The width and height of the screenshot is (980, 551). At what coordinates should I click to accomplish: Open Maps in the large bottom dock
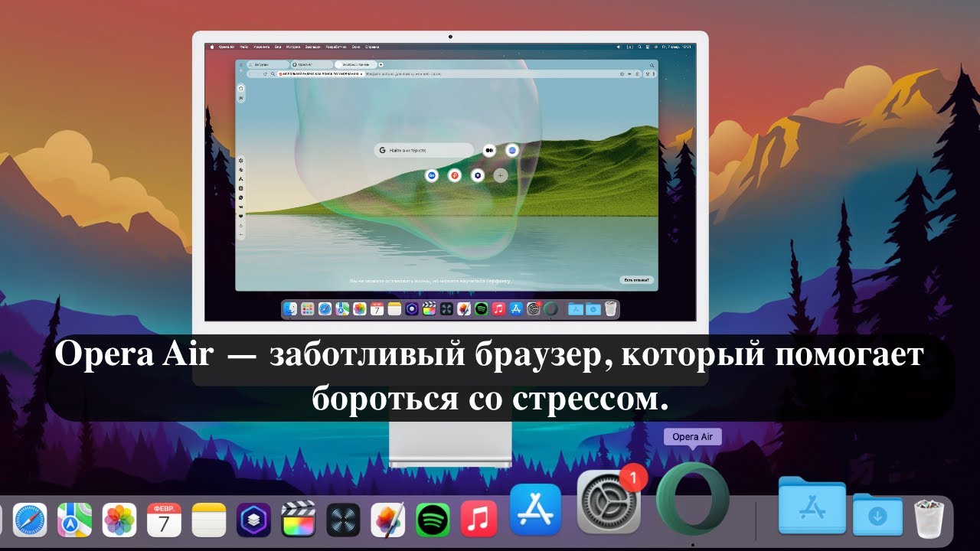click(x=74, y=520)
